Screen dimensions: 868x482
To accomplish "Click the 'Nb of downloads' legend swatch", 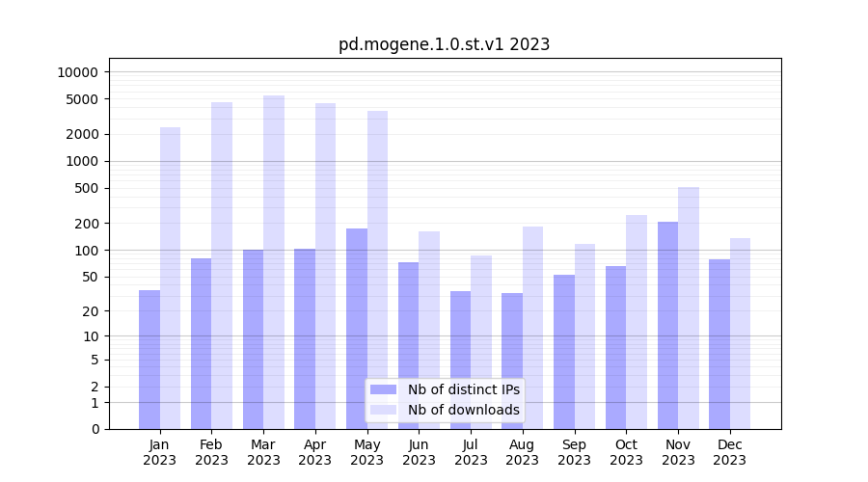I will click(383, 410).
